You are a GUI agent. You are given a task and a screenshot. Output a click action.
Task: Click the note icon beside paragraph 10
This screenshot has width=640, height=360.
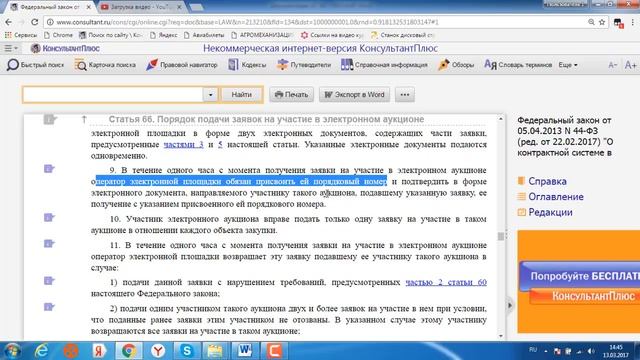point(49,218)
